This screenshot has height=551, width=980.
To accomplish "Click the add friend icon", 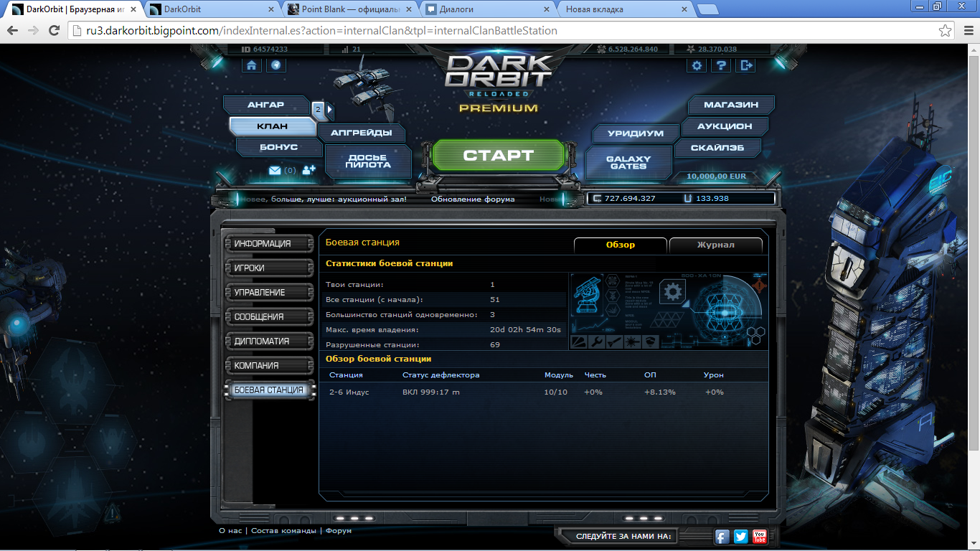I will (x=309, y=170).
